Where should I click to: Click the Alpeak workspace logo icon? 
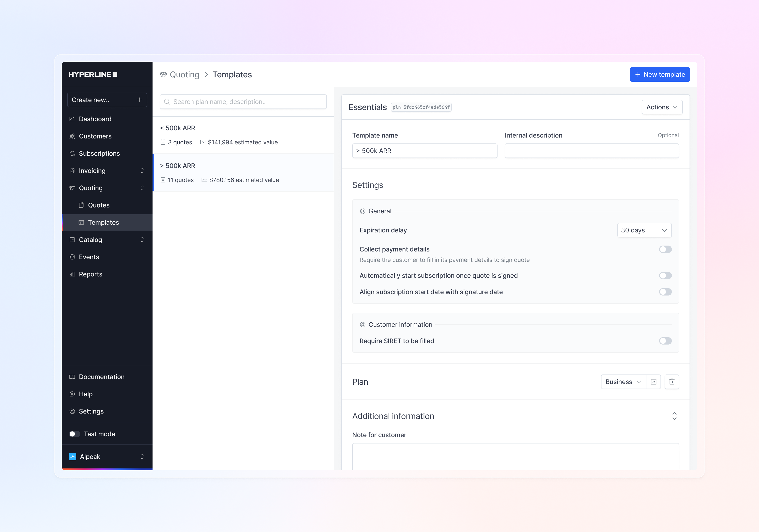(72, 457)
